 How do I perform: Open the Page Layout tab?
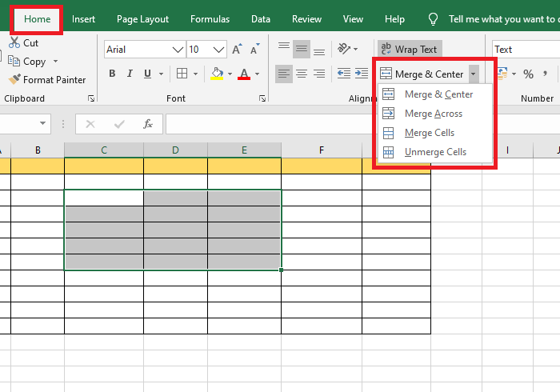point(142,18)
